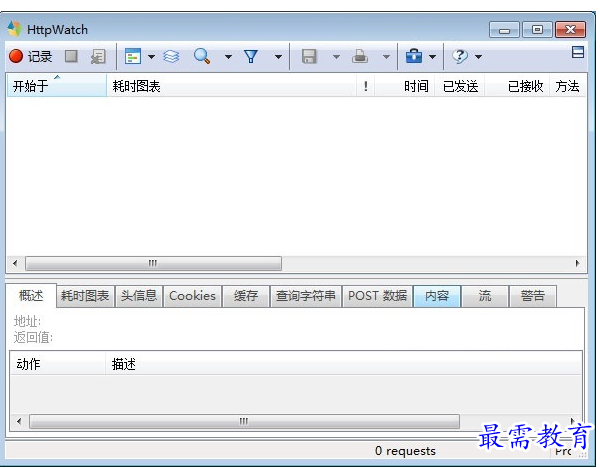Click the 耗时图表 column header
The height and width of the screenshot is (468, 600).
(x=232, y=86)
